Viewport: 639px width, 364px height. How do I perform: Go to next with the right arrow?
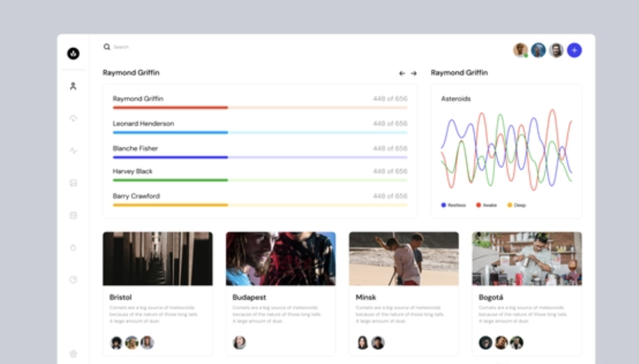pos(413,74)
